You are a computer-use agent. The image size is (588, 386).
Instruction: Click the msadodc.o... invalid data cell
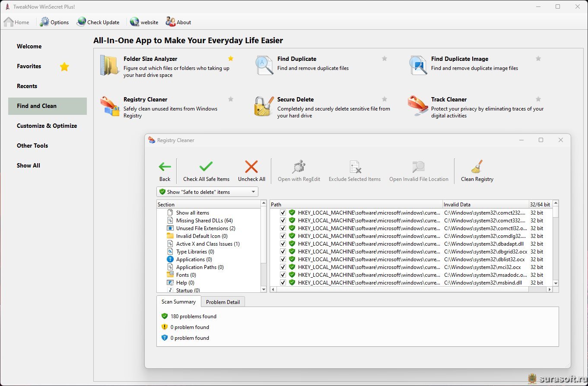(486, 275)
